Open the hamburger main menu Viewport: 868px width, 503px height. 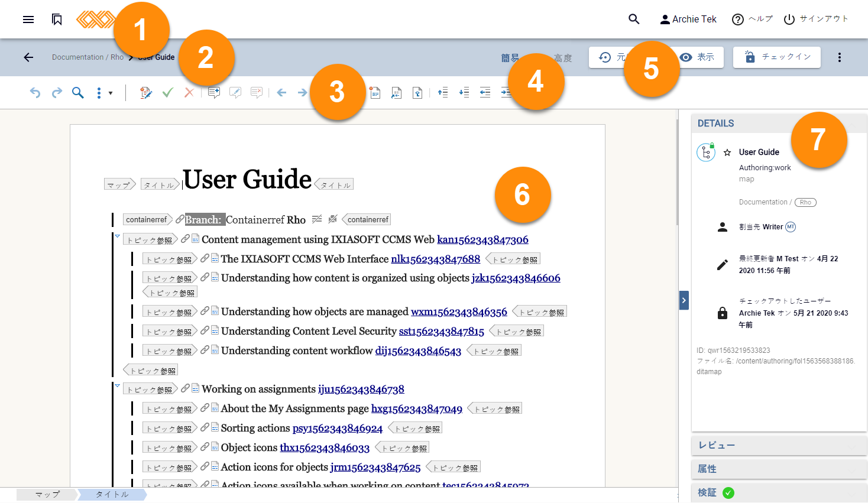[x=28, y=20]
